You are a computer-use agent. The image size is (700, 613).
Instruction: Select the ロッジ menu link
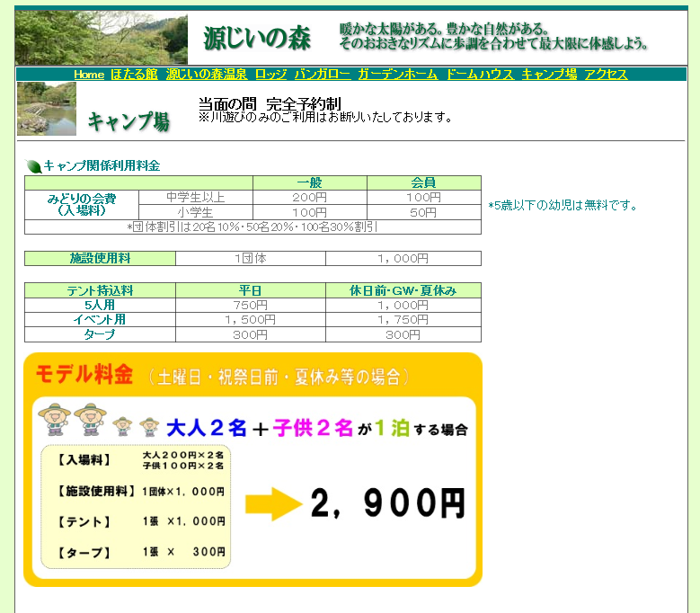[270, 75]
